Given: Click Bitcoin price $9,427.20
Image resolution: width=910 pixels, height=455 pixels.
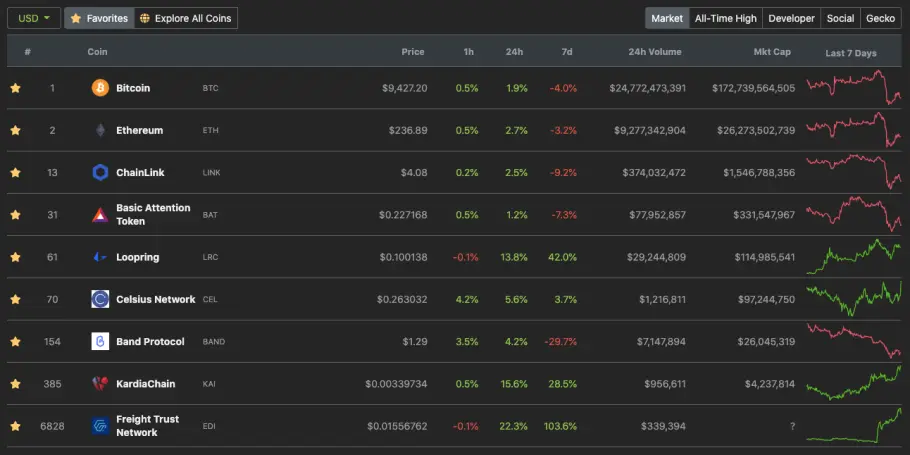Looking at the screenshot, I should tap(405, 88).
